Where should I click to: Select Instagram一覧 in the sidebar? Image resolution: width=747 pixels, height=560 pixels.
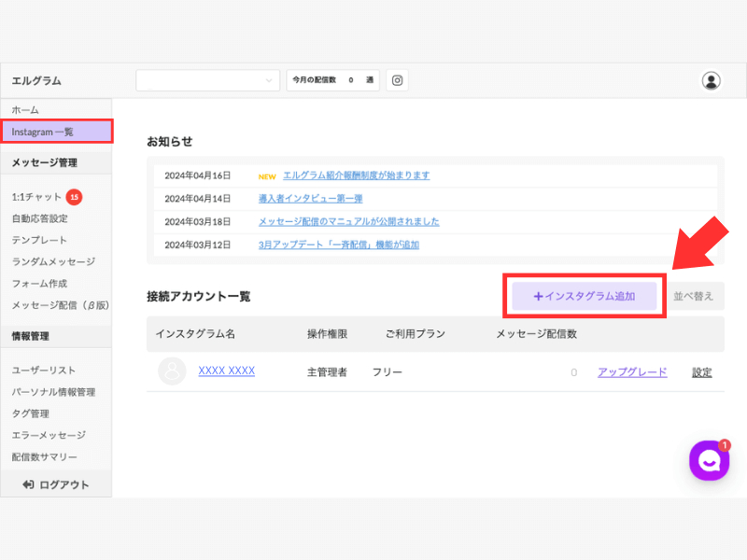coord(57,132)
